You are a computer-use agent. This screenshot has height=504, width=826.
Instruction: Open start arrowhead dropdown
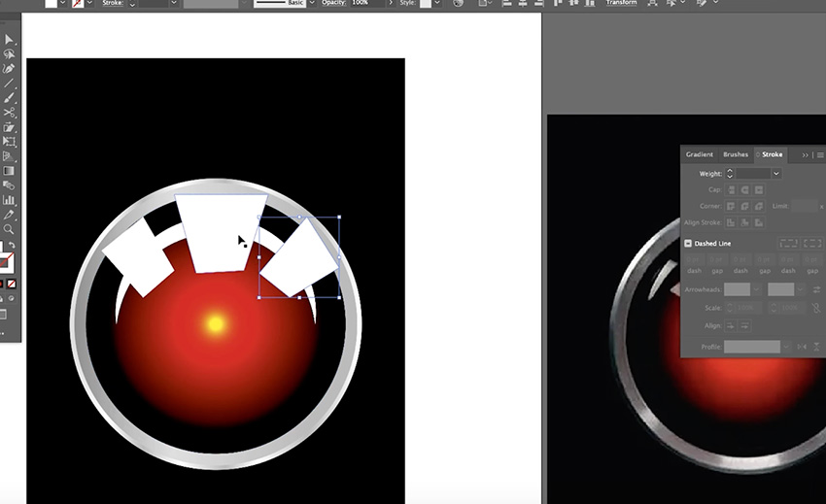click(x=756, y=289)
